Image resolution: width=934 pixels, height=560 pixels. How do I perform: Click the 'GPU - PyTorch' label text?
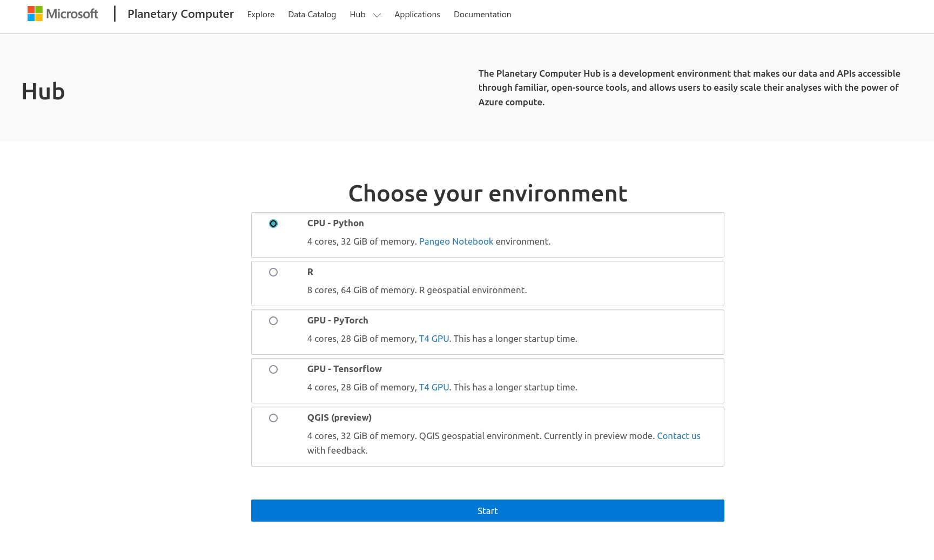(338, 320)
